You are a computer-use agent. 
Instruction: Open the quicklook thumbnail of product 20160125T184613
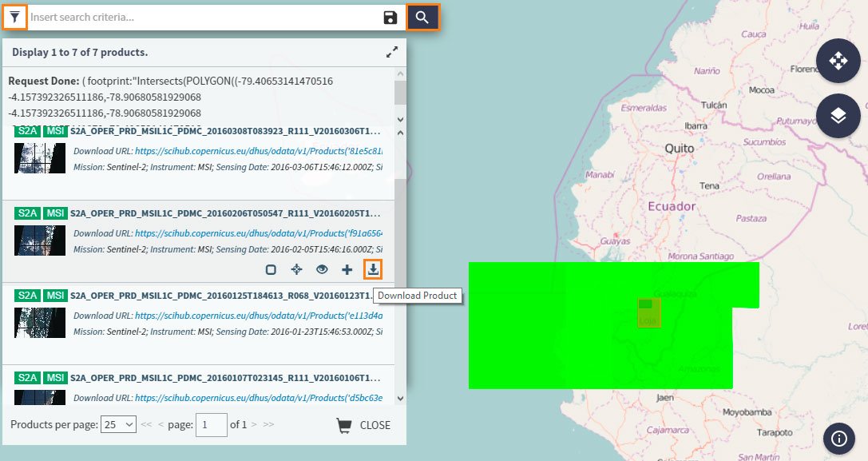point(40,323)
